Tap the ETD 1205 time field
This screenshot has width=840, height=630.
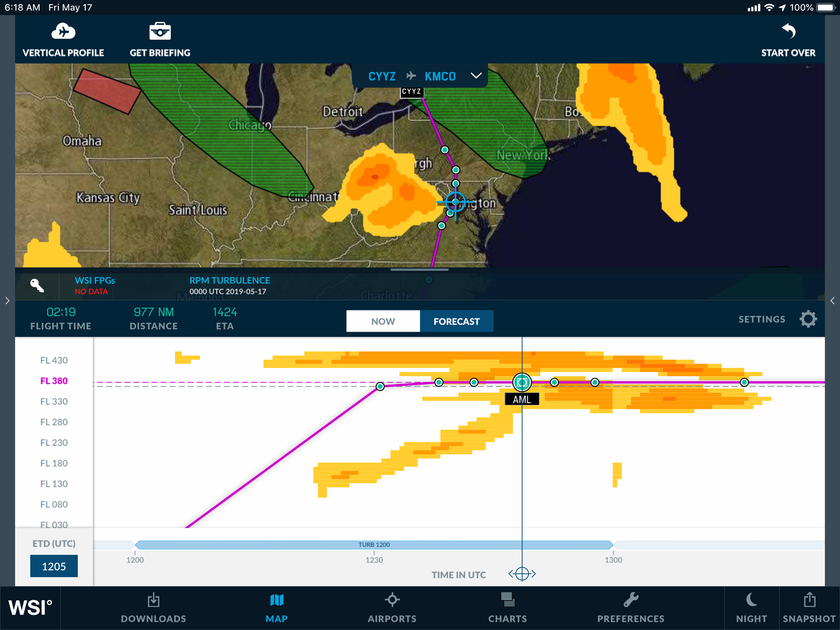click(54, 566)
